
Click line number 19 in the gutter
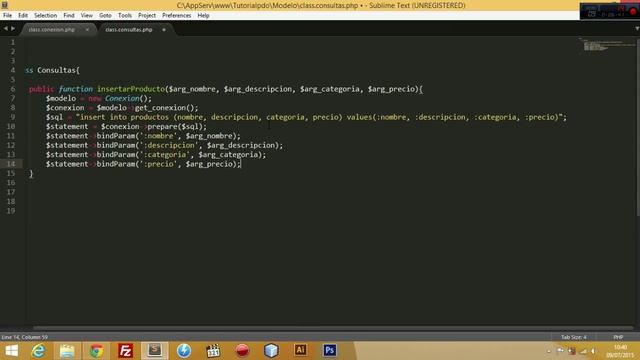(x=11, y=211)
